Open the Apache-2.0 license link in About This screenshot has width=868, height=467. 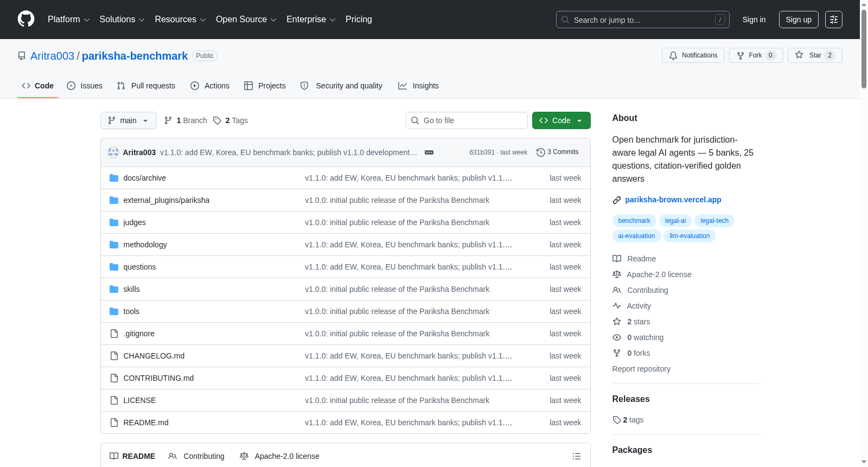(652, 274)
